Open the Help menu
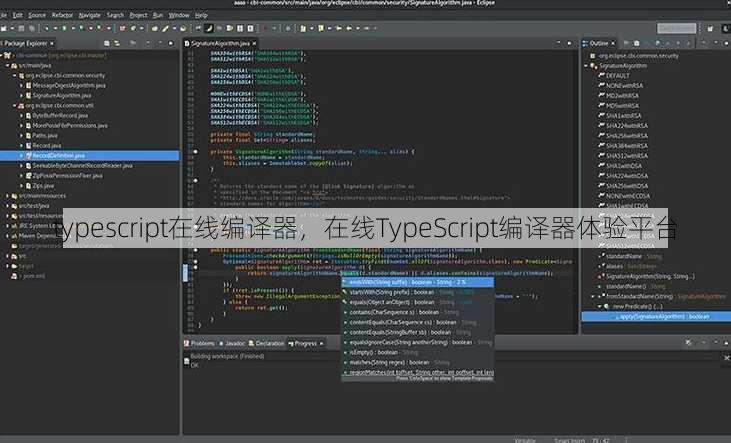The image size is (731, 443). pos(201,15)
